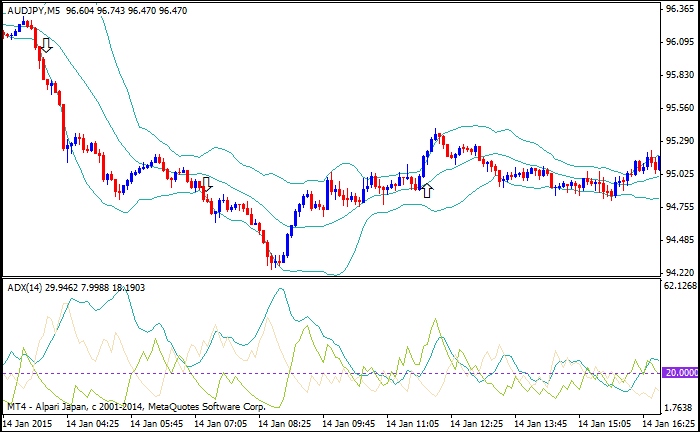Select the 96.095 price scale label

(679, 42)
